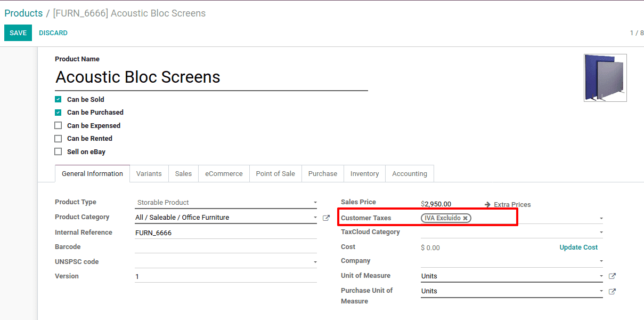Edit the Sales Price value 2,950.00
This screenshot has height=320, width=644.
[x=438, y=204]
